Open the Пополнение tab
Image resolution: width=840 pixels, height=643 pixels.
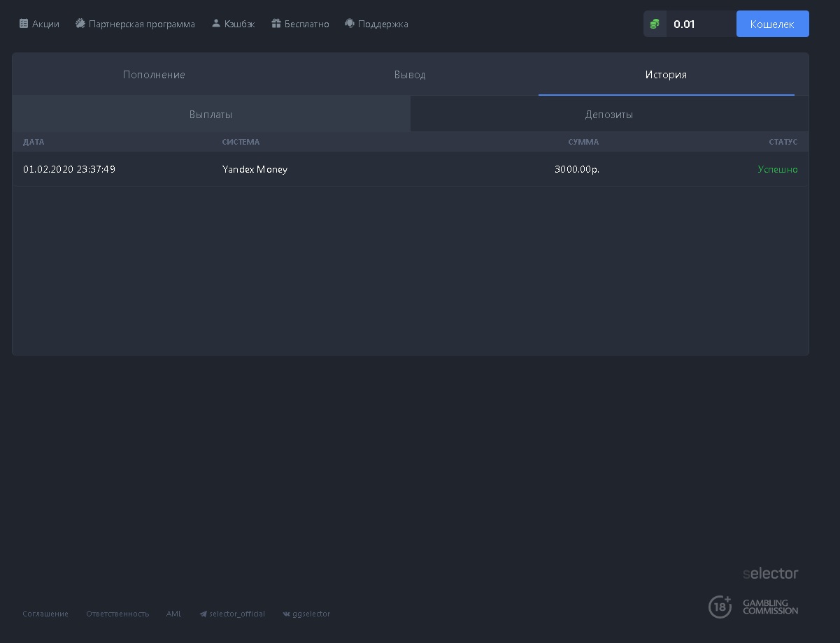[x=154, y=75]
